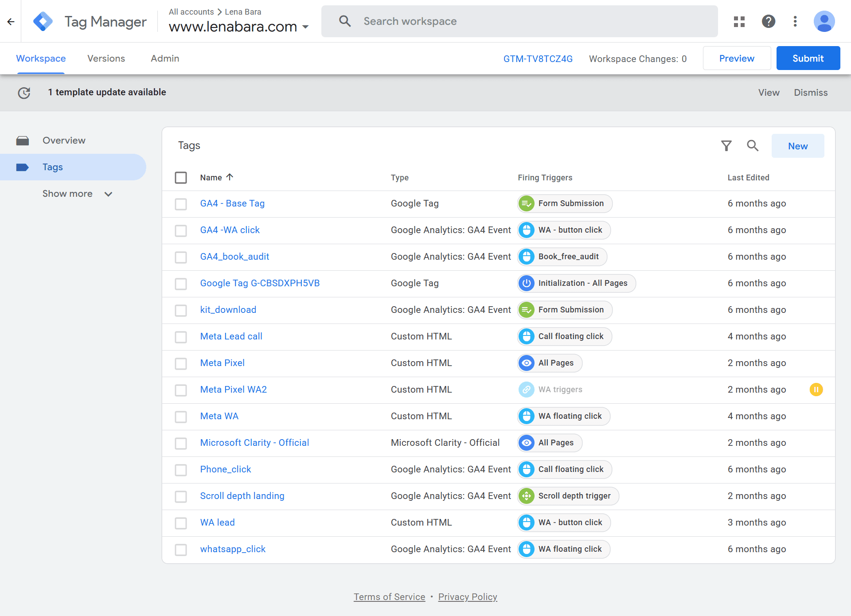Click Form Submission trigger on kit_download row

click(565, 310)
